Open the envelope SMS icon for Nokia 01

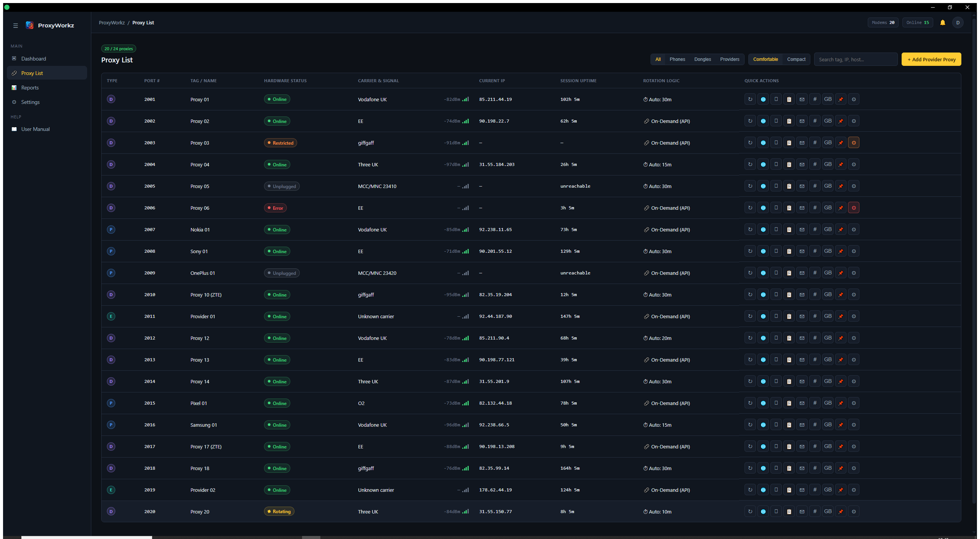[x=802, y=230]
